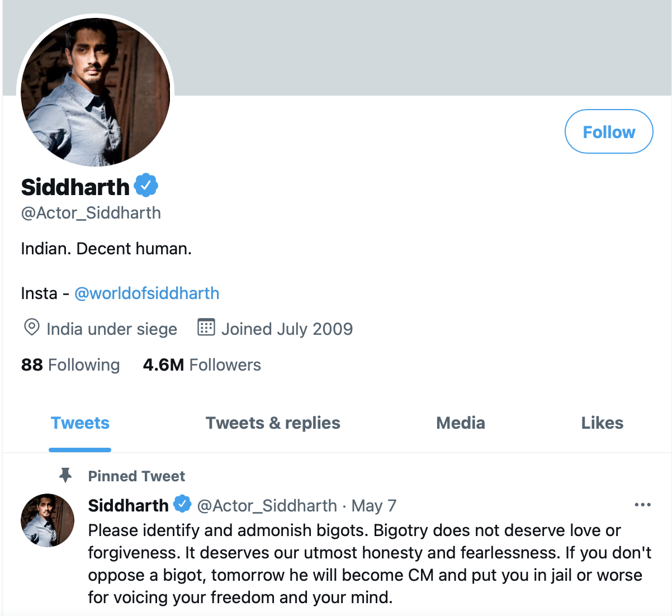Image resolution: width=672 pixels, height=616 pixels.
Task: Follow the Siddharth account
Action: tap(608, 132)
